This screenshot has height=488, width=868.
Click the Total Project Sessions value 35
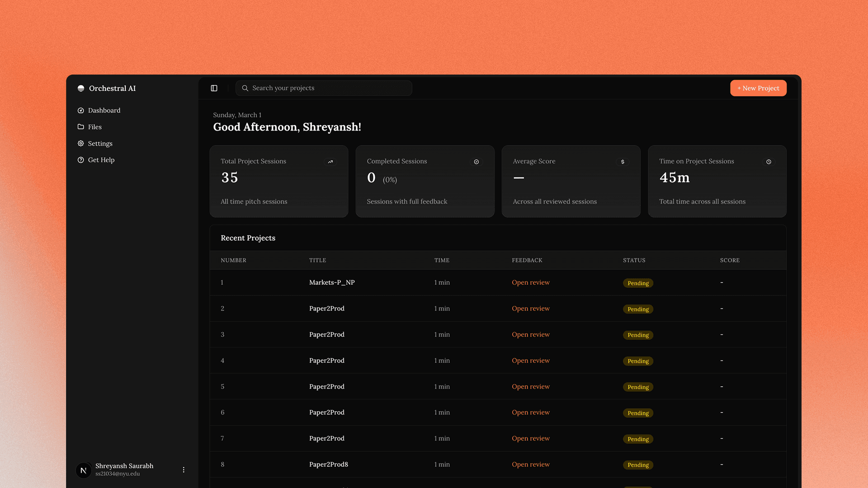230,178
